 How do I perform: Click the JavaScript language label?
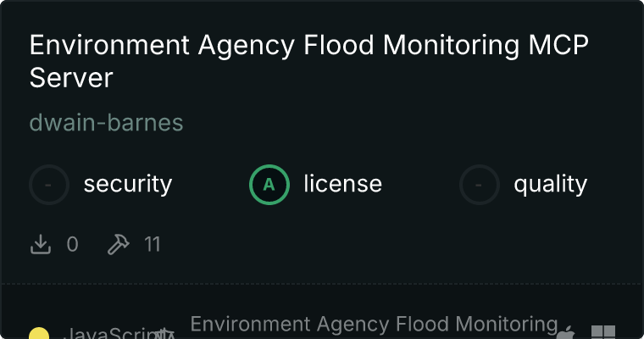106,334
